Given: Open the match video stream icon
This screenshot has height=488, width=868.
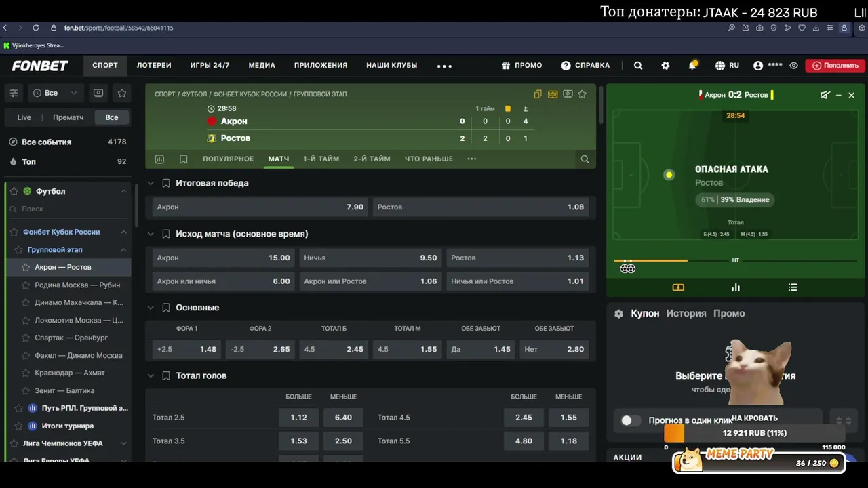Looking at the screenshot, I should 568,94.
